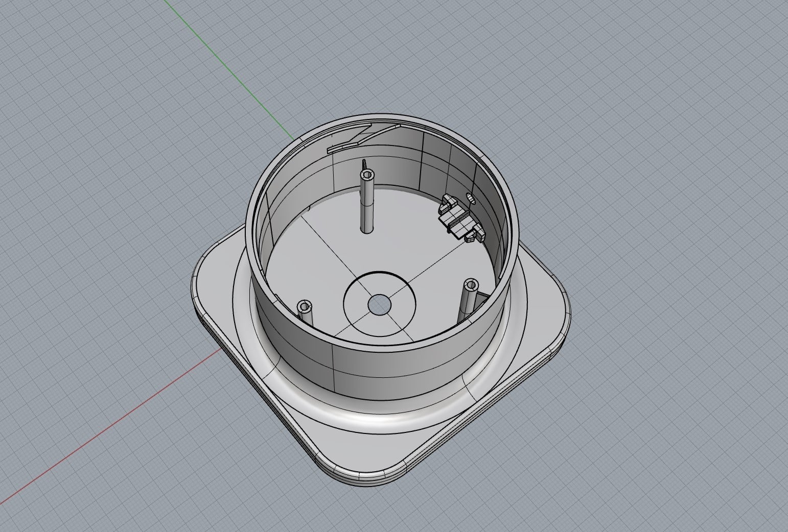The image size is (788, 532).
Task: Select the small oval hole beside the clip
Action: pos(471,199)
